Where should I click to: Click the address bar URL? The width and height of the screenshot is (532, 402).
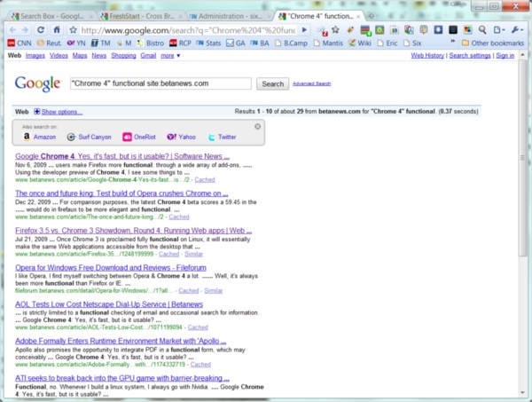189,30
